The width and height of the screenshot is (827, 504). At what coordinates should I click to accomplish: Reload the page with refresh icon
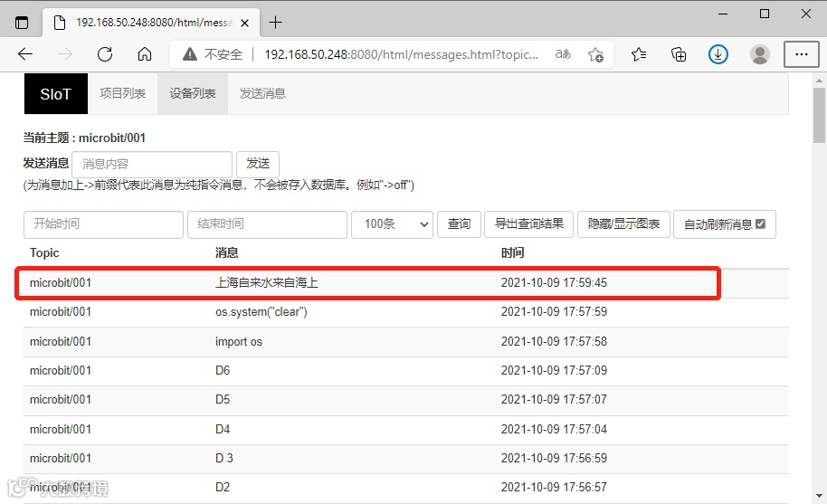point(105,53)
